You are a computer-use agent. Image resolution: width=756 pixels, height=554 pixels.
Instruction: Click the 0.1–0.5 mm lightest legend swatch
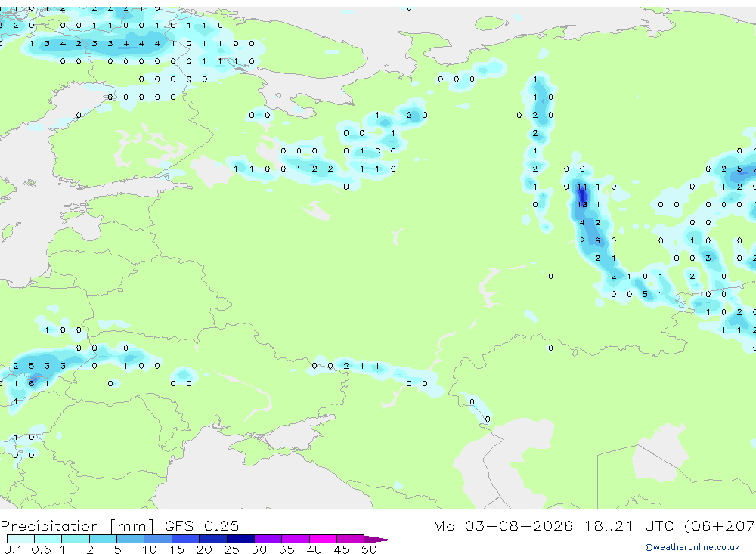[x=20, y=539]
